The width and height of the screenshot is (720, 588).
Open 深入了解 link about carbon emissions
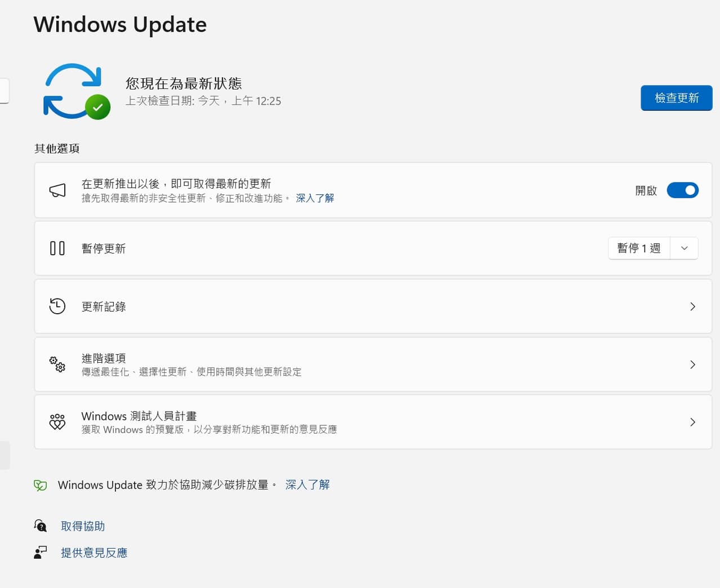point(307,485)
